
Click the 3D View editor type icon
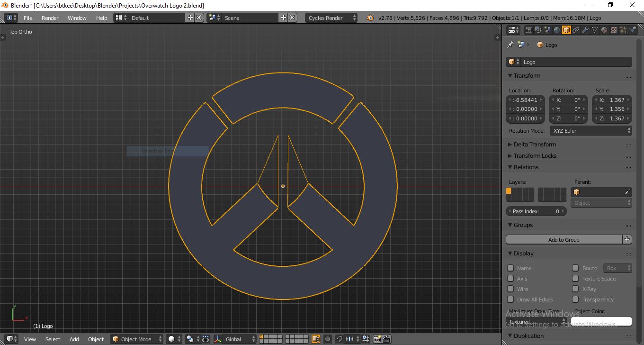11,339
